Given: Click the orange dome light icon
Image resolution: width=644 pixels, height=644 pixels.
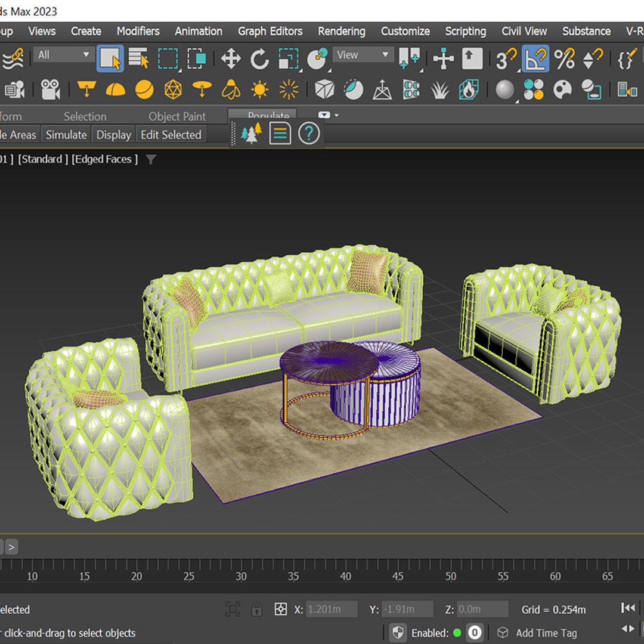Looking at the screenshot, I should pos(116,89).
